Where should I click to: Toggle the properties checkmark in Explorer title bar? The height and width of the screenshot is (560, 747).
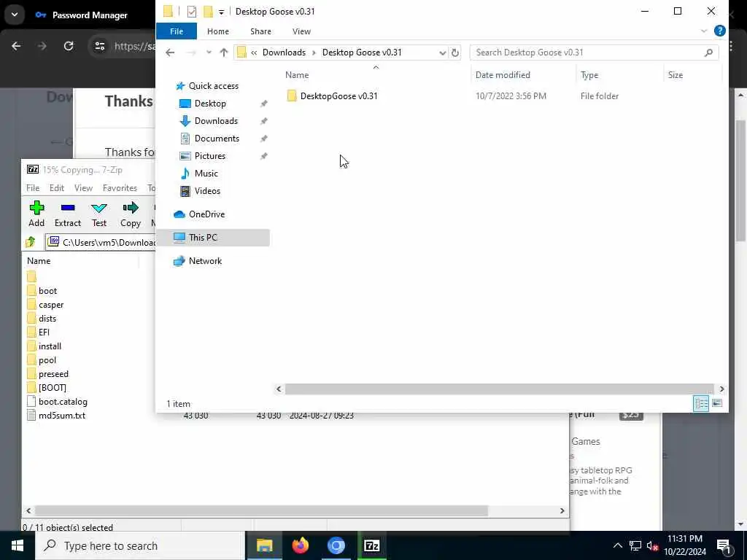tap(192, 12)
